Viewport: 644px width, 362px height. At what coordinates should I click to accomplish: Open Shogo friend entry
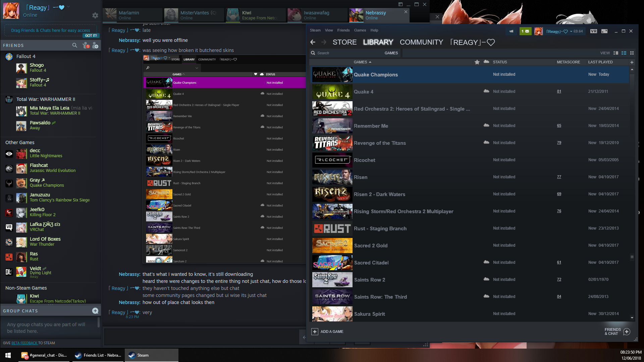click(50, 68)
